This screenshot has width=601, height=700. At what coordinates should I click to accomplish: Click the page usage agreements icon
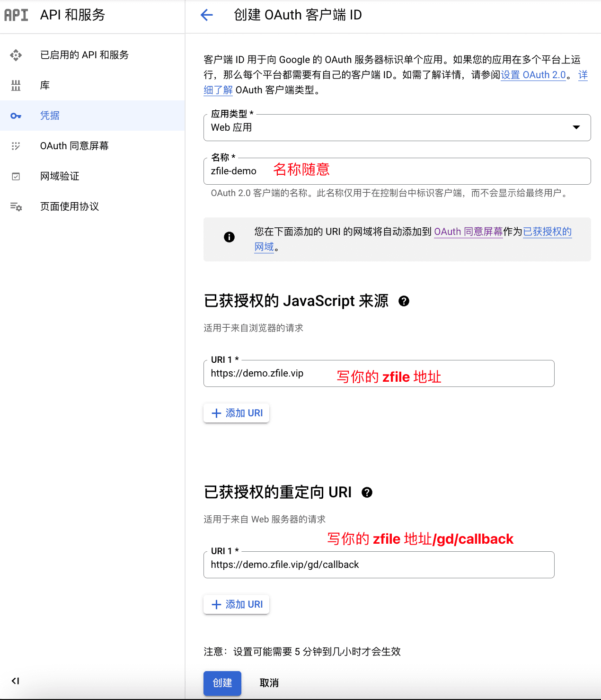[x=16, y=206]
